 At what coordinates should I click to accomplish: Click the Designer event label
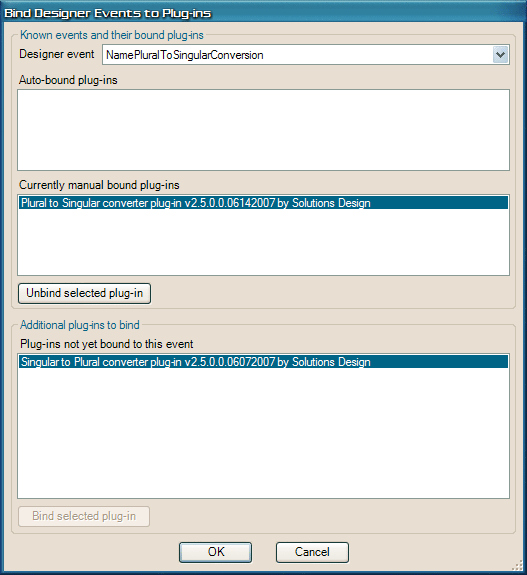(x=57, y=54)
